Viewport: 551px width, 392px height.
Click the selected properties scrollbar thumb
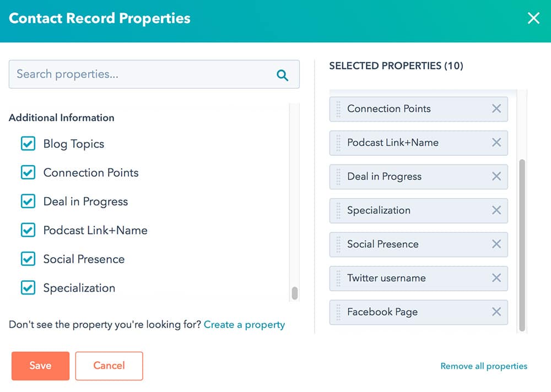click(522, 245)
